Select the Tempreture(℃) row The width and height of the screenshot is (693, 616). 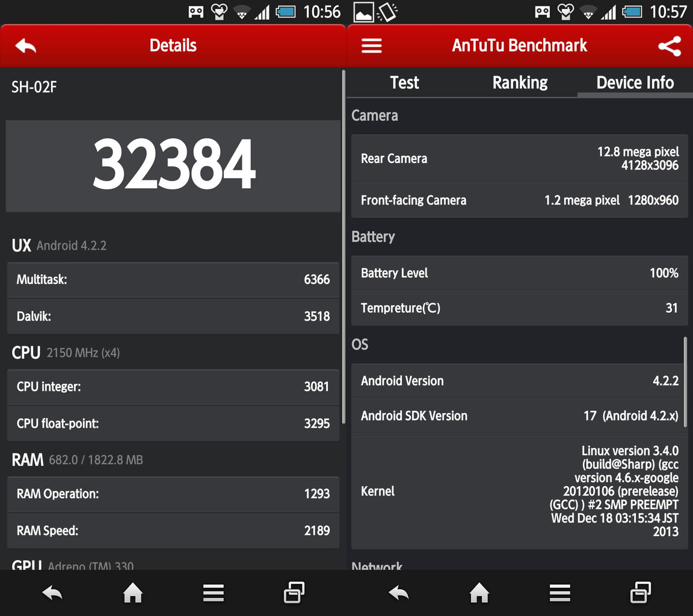(x=520, y=308)
